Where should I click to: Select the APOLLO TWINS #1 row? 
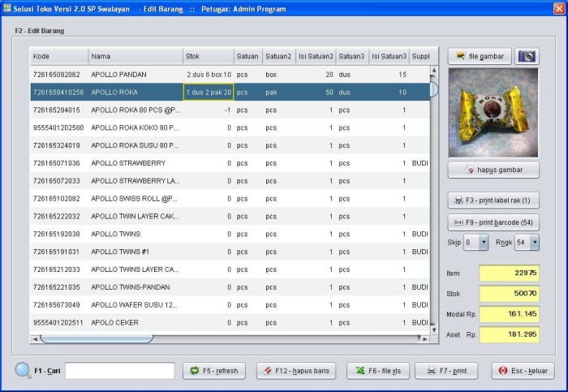point(230,252)
